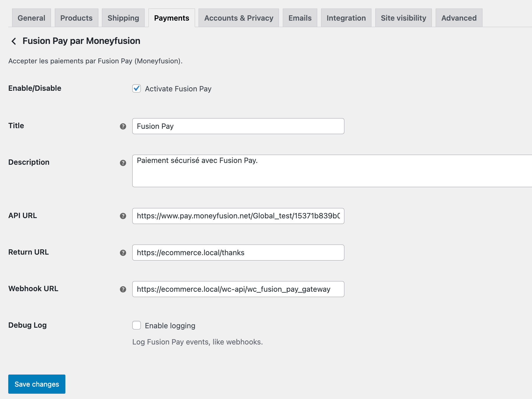Open the Site visibility settings
This screenshot has height=399, width=532.
(x=403, y=18)
